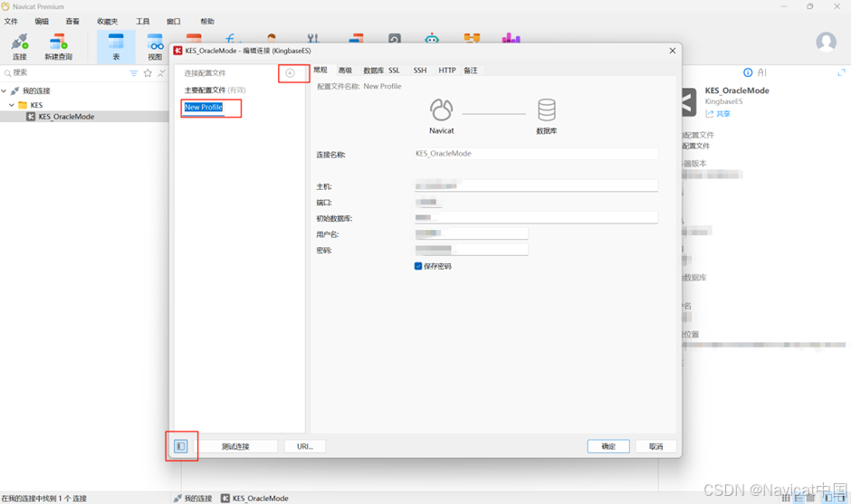Click the share link in info panel
The height and width of the screenshot is (504, 851).
pos(718,113)
